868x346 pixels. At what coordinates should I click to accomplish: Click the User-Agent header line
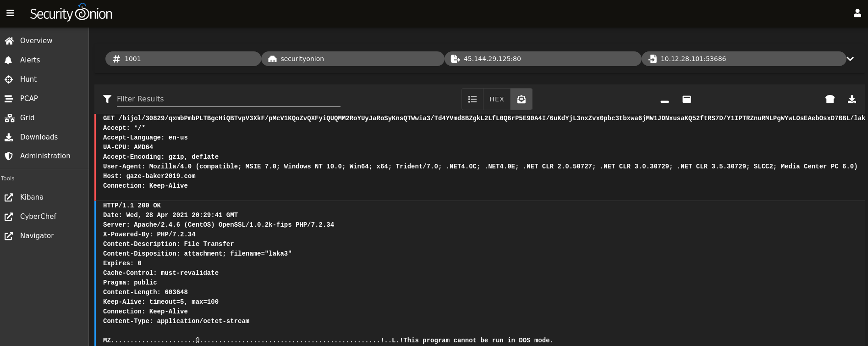pos(480,167)
